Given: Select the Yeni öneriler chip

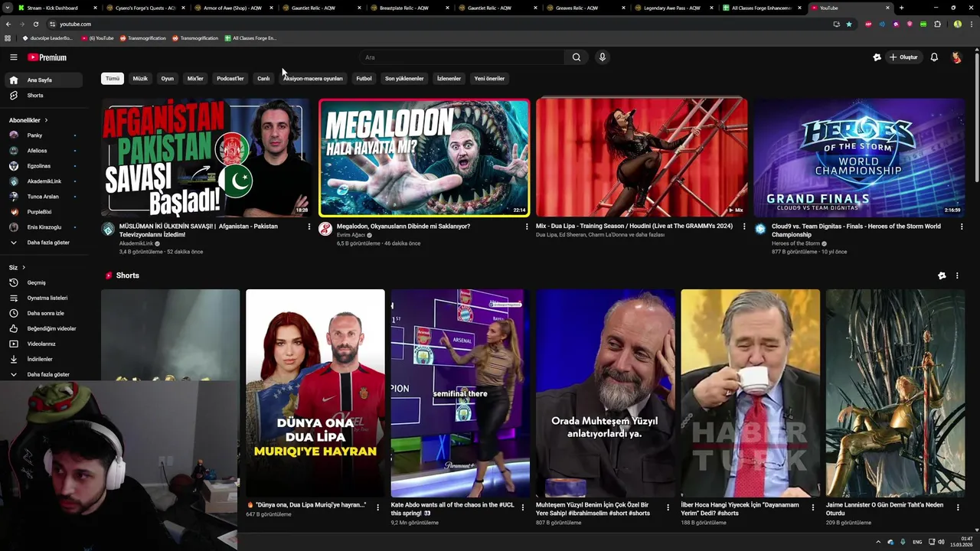Looking at the screenshot, I should (x=489, y=78).
